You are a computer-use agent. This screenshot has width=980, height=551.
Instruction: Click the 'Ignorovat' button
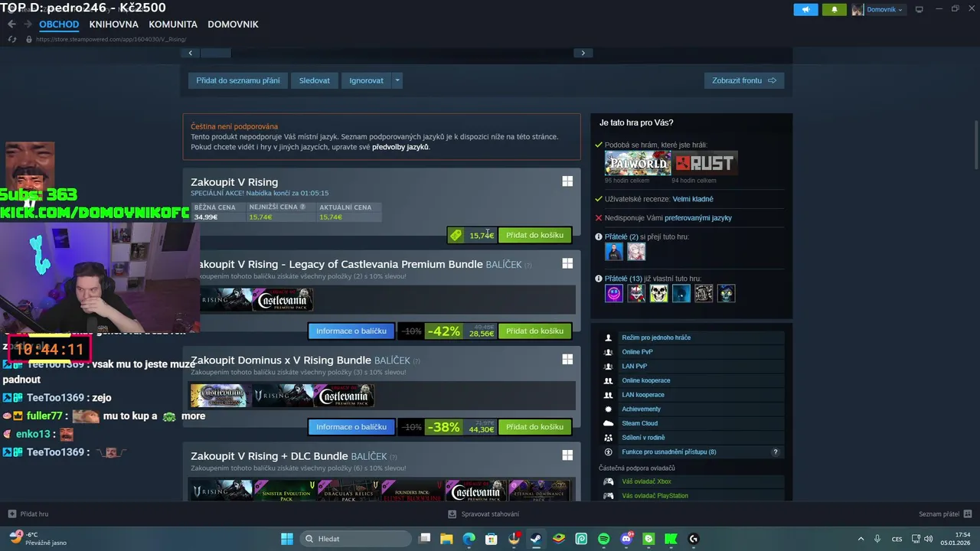(366, 80)
